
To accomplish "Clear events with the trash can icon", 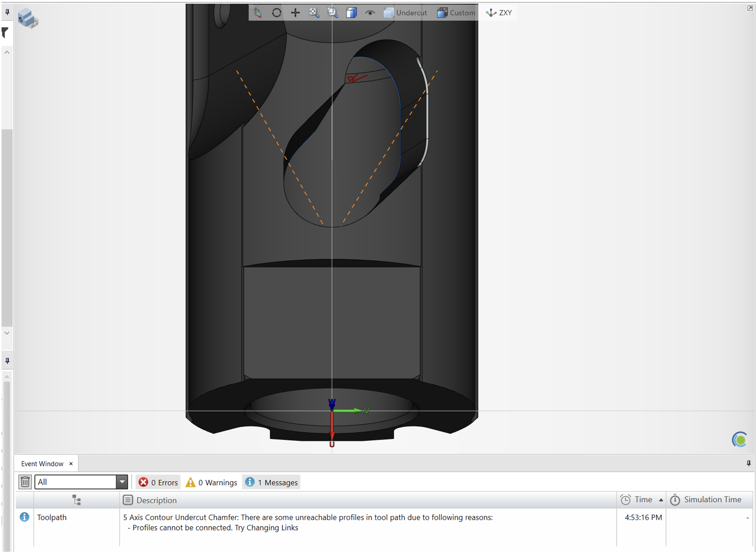I will pyautogui.click(x=25, y=482).
